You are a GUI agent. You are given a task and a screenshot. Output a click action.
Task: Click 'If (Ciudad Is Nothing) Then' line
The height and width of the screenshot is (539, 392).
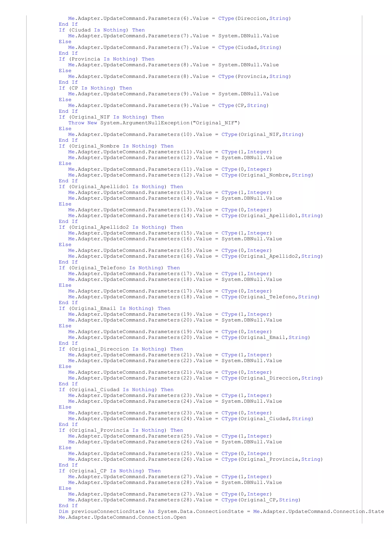(x=102, y=30)
